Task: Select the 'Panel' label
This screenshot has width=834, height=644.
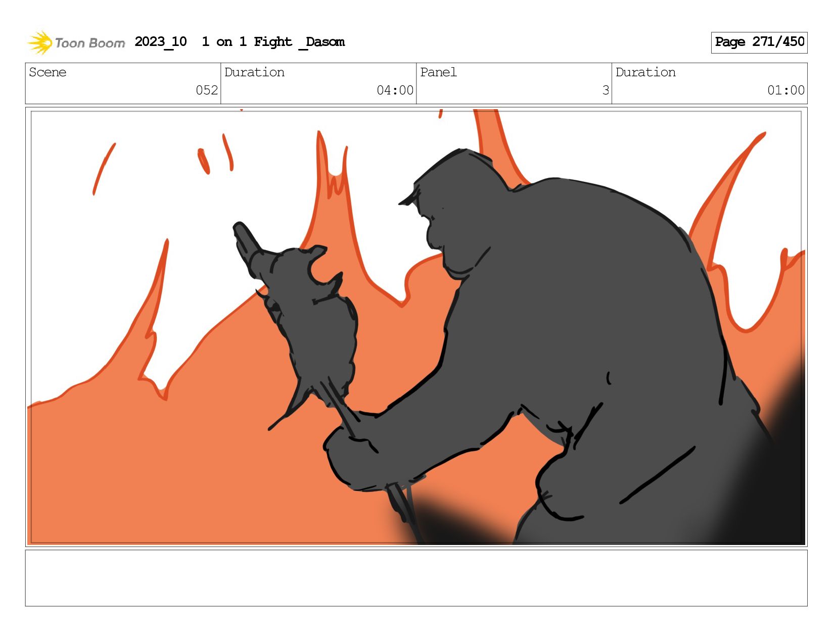Action: click(438, 72)
